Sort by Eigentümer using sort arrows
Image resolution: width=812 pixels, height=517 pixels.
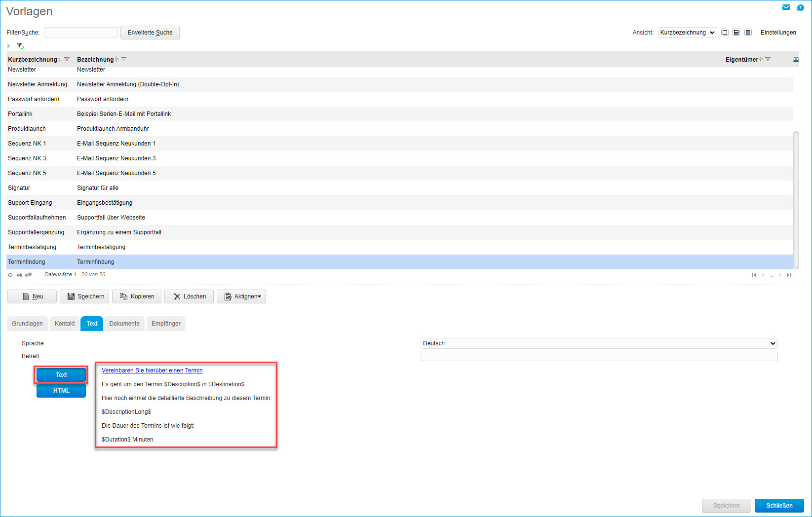click(x=761, y=59)
